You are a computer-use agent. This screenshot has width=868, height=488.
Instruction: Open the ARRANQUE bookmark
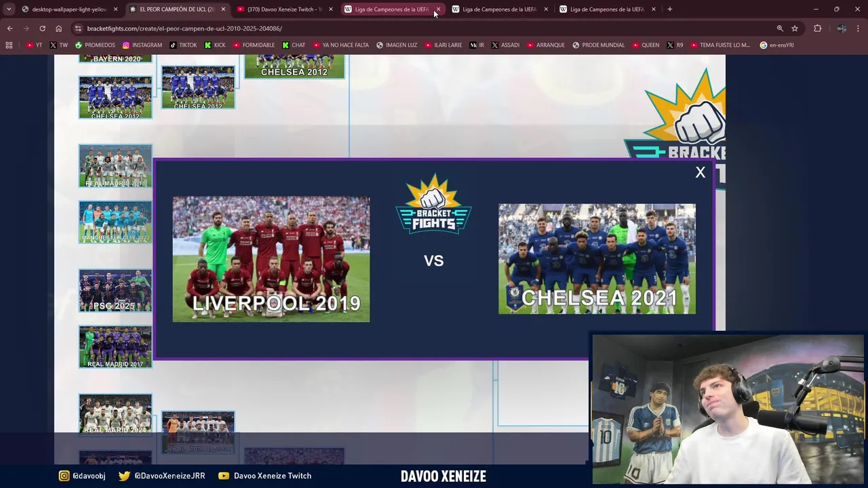tap(545, 45)
